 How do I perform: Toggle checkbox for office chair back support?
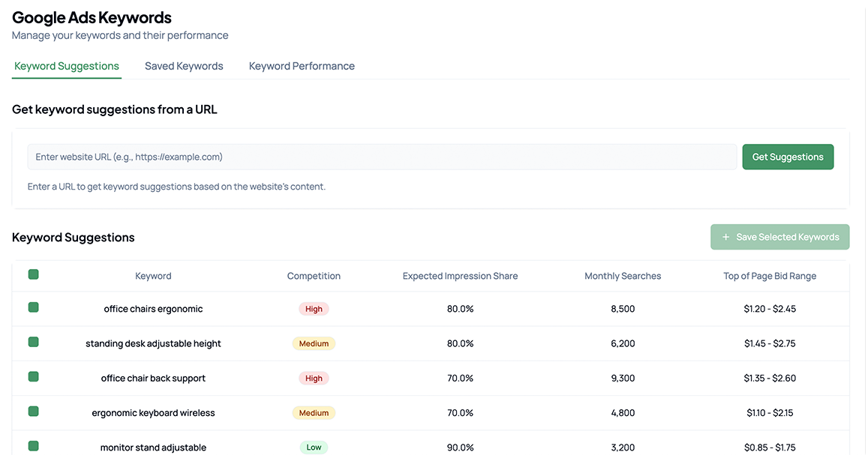click(x=33, y=377)
